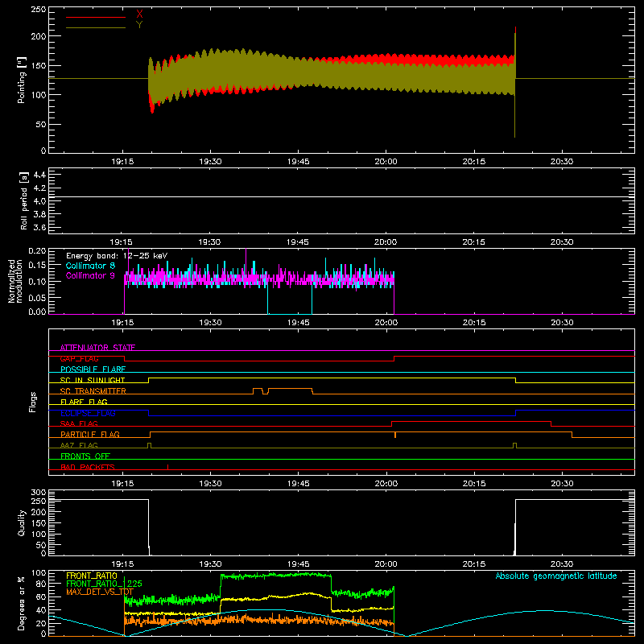644x644 pixels.
Task: Click the SC_IN_SUNLIGHT flag label
Action: (x=93, y=380)
